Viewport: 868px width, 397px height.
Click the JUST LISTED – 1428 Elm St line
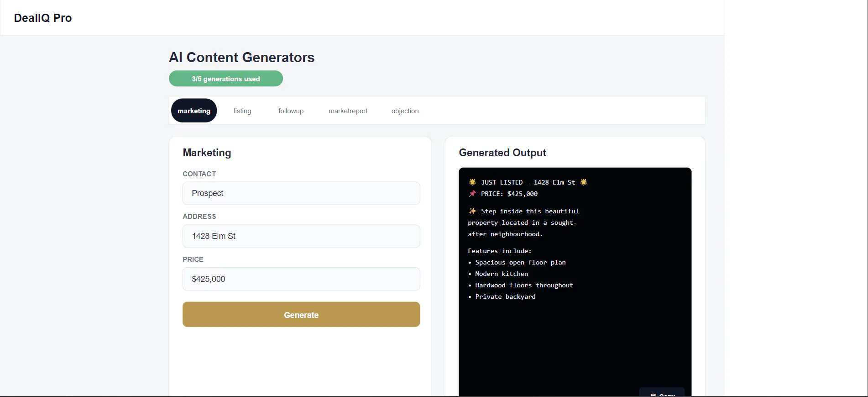[528, 182]
